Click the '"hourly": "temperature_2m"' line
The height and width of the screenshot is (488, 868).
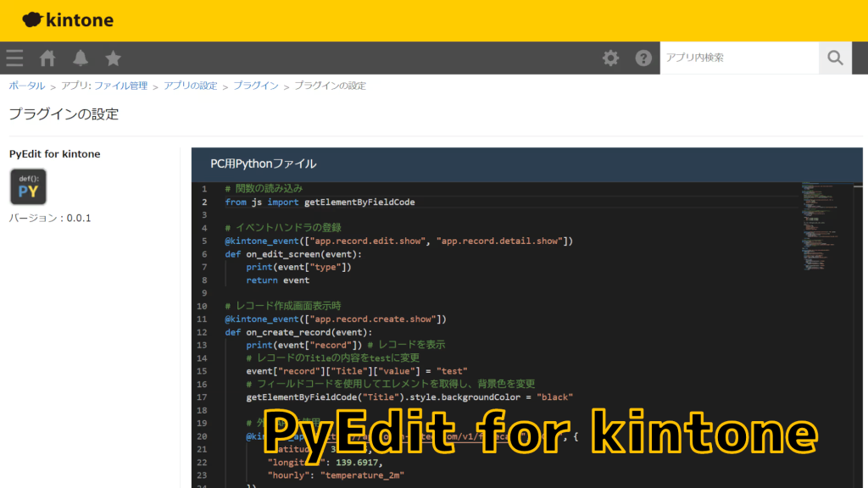[336, 474]
